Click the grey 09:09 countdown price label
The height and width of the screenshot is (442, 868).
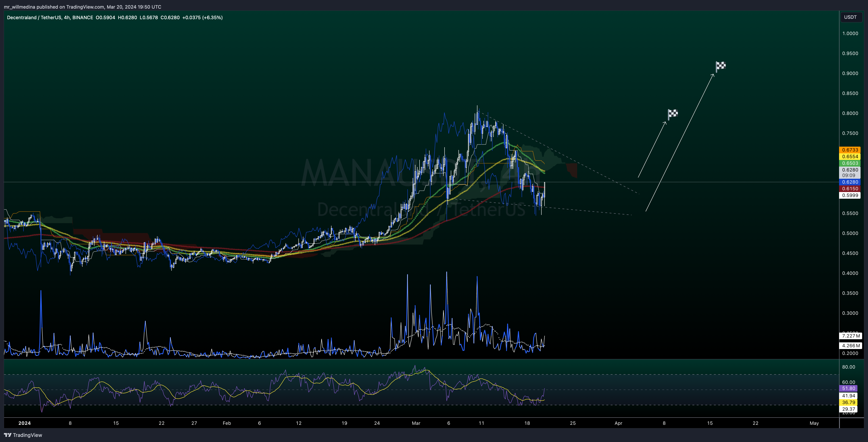pos(850,173)
